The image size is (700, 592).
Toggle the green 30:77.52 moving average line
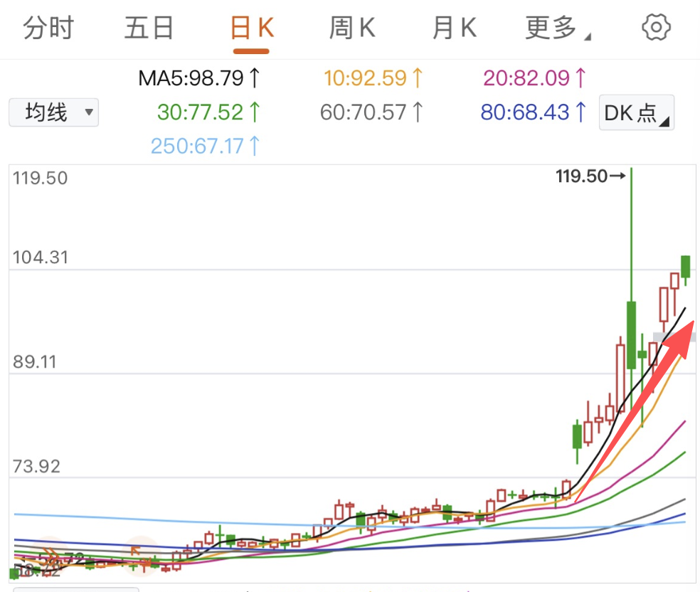201,112
